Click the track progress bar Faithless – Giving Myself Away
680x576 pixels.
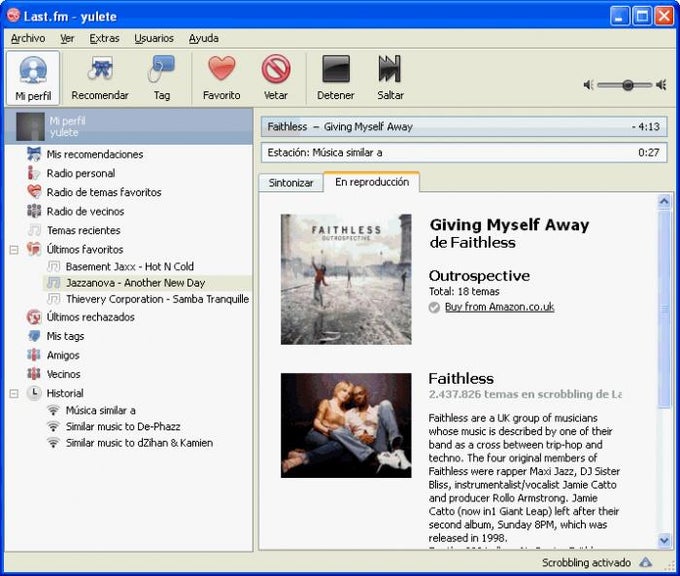[464, 127]
